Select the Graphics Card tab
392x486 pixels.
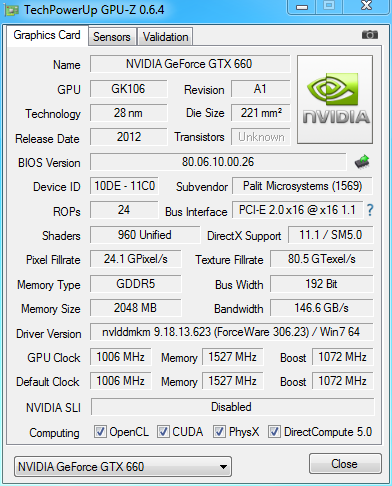[47, 35]
